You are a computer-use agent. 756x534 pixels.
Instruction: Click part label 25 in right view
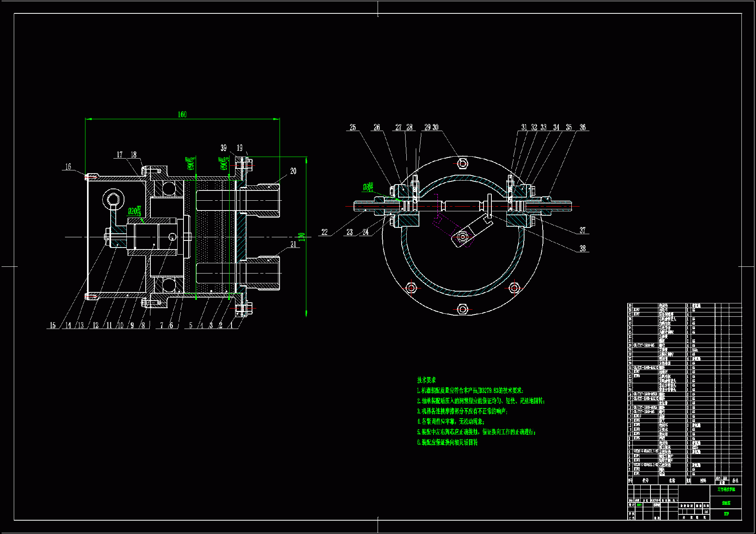(x=352, y=127)
